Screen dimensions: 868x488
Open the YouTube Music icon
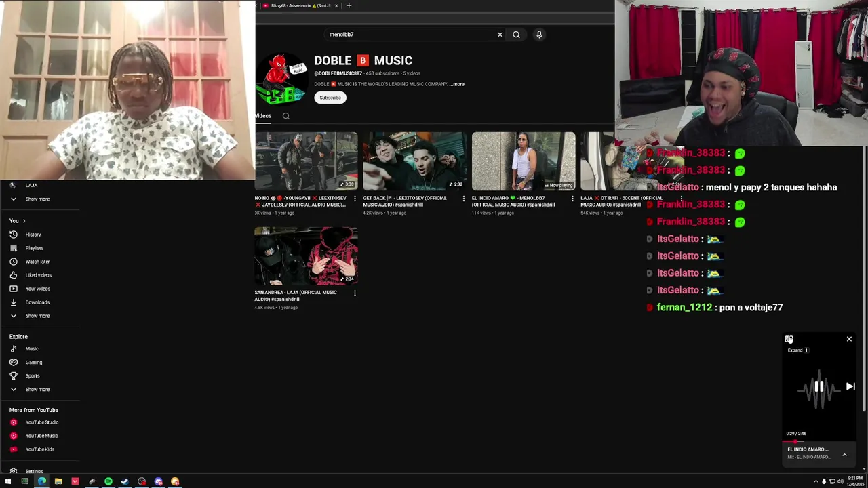(13, 436)
